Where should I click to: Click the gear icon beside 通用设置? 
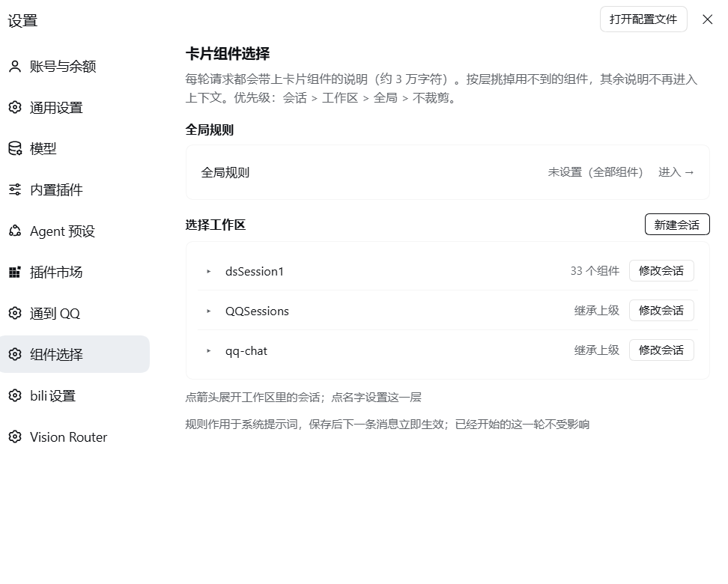click(x=15, y=108)
